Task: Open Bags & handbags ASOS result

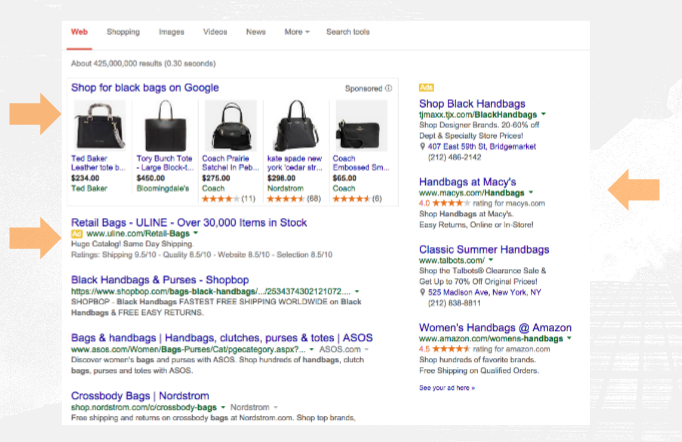Action: point(222,338)
